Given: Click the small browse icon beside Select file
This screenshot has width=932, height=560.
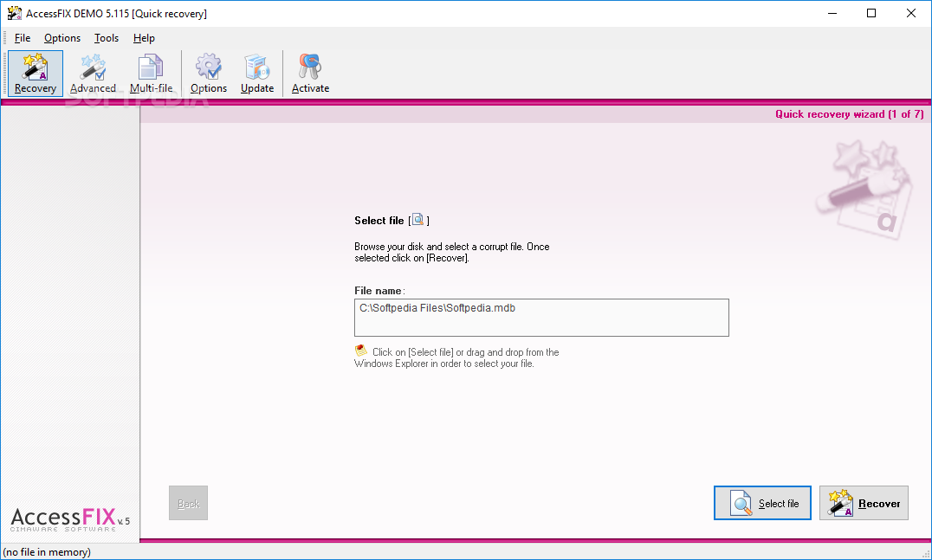Looking at the screenshot, I should 417,220.
